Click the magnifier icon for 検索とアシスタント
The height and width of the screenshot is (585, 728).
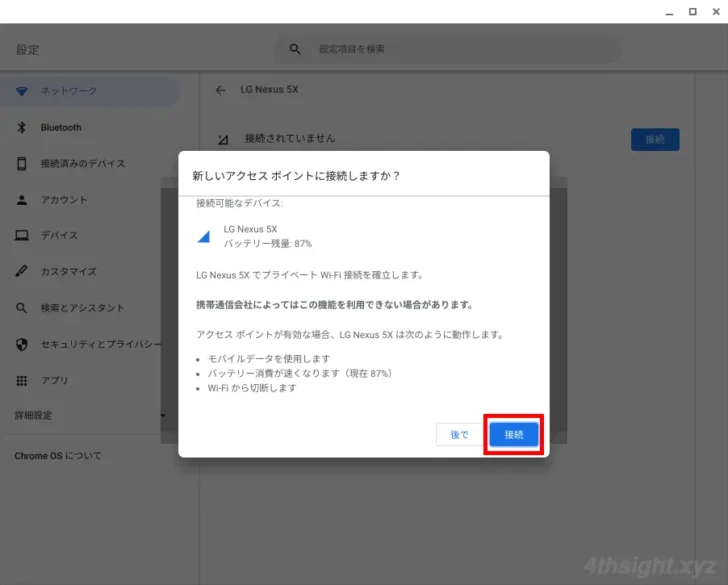pyautogui.click(x=22, y=308)
